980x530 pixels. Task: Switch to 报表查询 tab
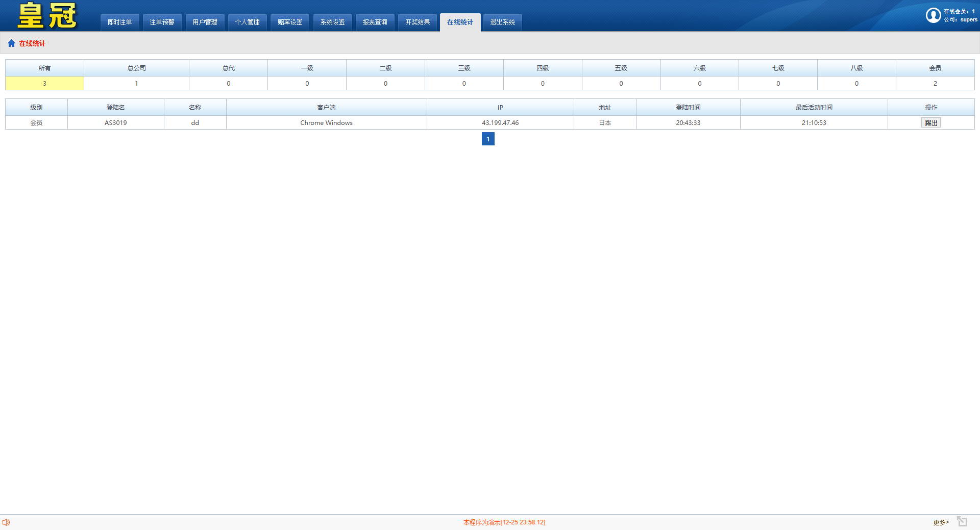coord(375,22)
